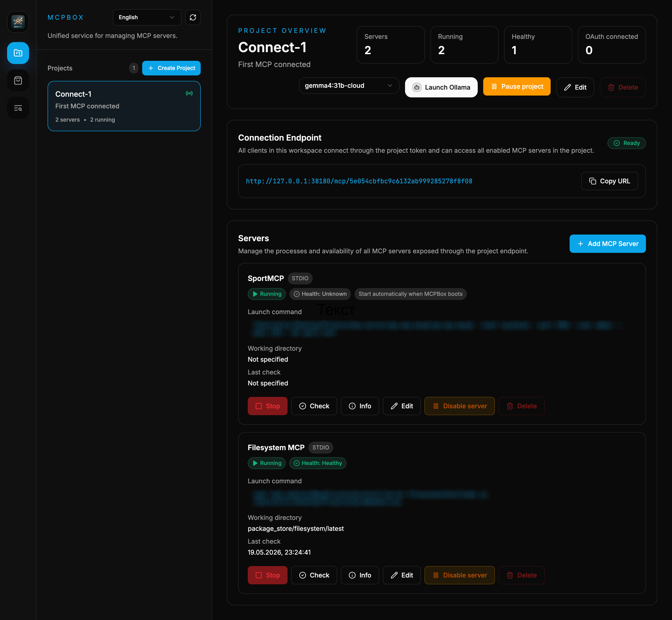Stop the SportMCP server

coord(267,406)
